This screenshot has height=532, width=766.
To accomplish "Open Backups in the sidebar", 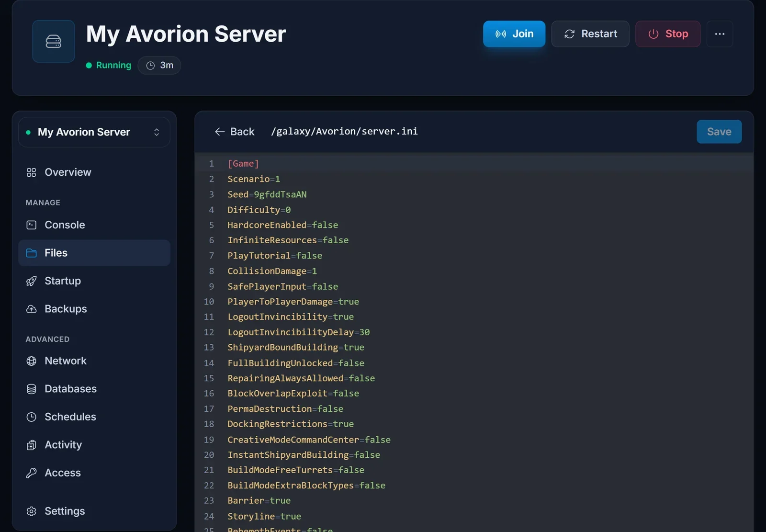I will coord(94,309).
